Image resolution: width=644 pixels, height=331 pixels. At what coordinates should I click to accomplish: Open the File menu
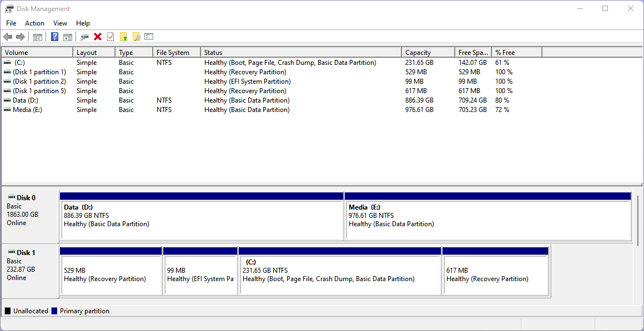click(x=11, y=23)
